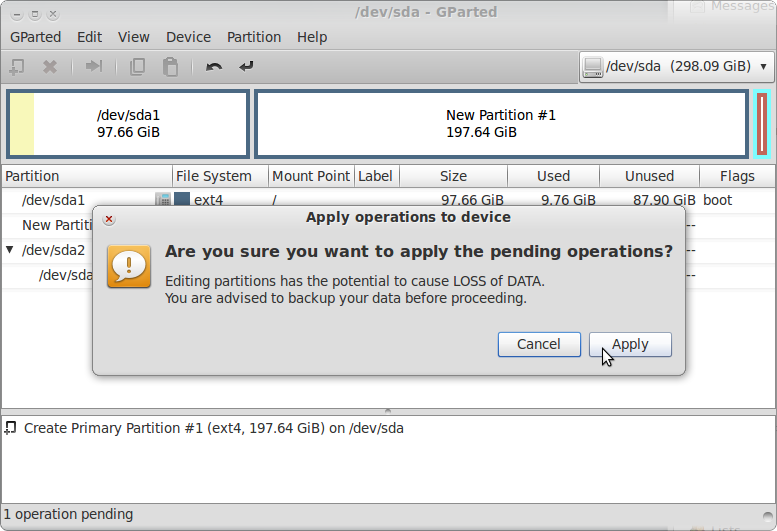Screen dimensions: 777x531
Task: Click the Undo last operation icon
Action: [x=214, y=66]
